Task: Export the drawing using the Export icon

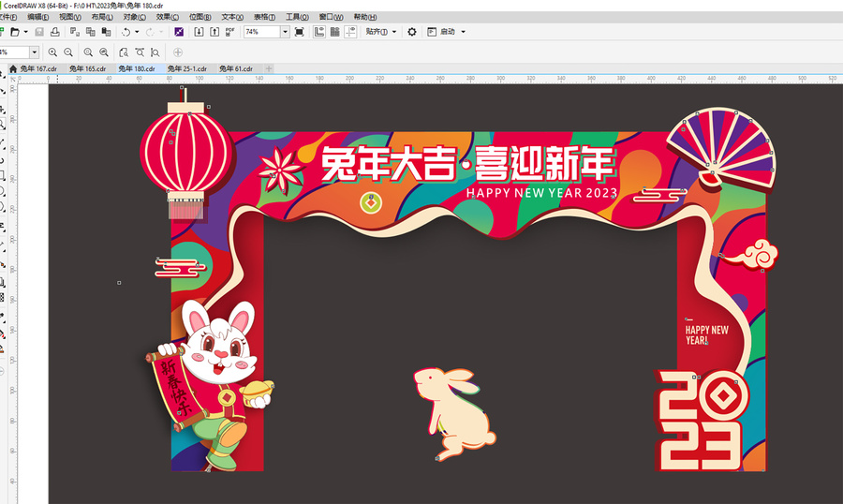Action: (214, 32)
